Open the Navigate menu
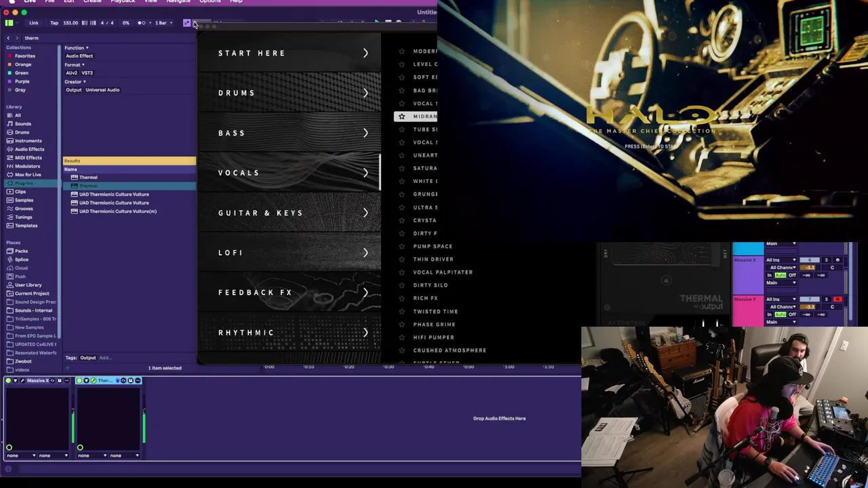 point(178,2)
